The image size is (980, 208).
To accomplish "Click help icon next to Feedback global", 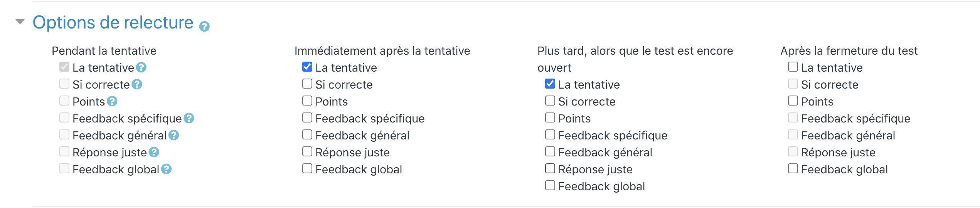I will 167,169.
